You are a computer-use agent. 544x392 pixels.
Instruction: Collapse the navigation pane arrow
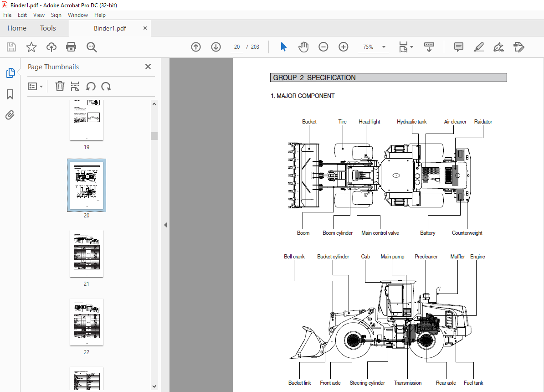[x=165, y=225]
